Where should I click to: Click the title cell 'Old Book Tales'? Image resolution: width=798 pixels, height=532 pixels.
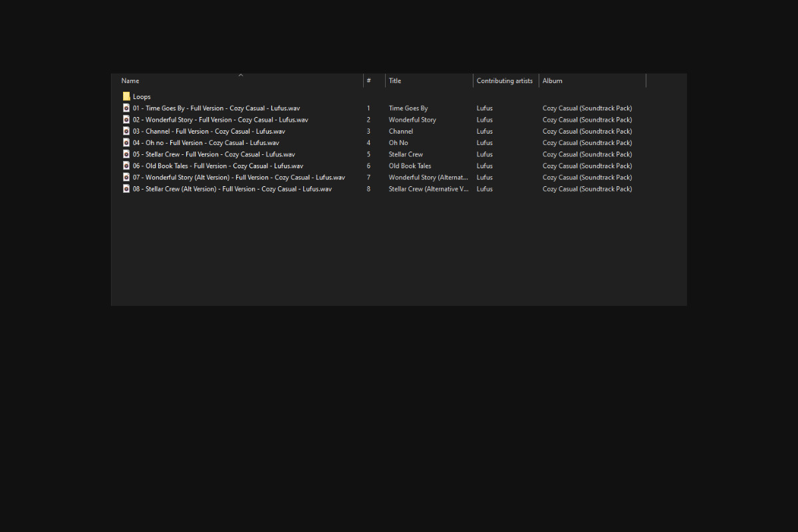tap(410, 166)
